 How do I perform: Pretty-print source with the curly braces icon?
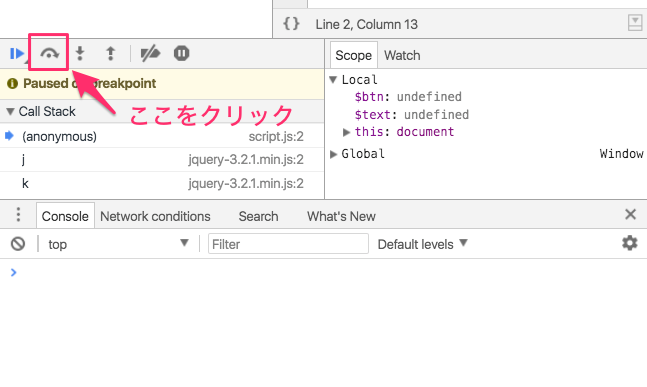pyautogui.click(x=291, y=24)
